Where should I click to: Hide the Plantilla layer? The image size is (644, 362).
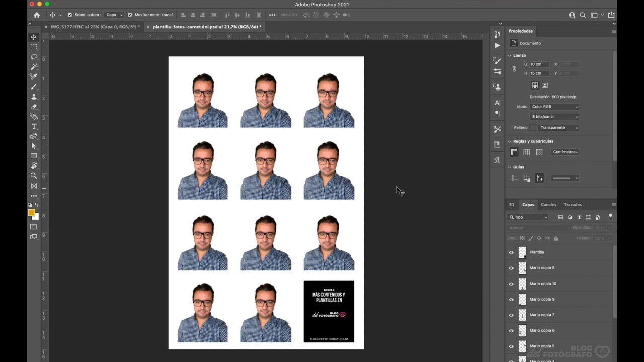tap(511, 253)
